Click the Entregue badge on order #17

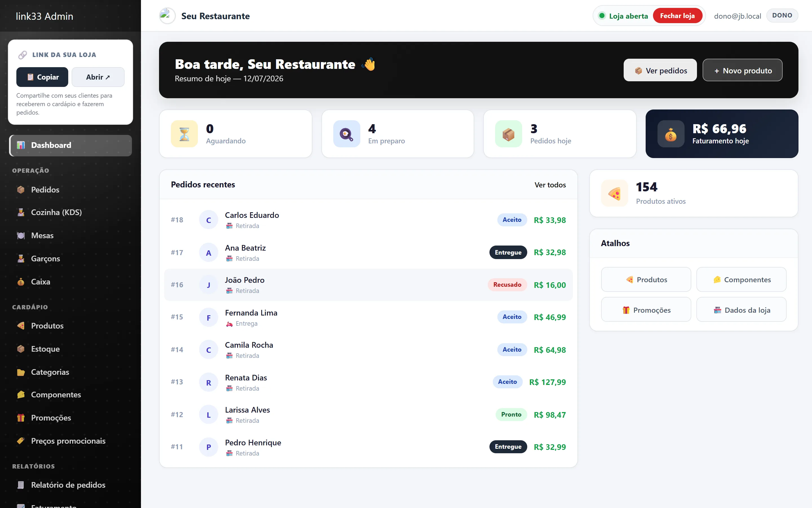click(x=508, y=252)
